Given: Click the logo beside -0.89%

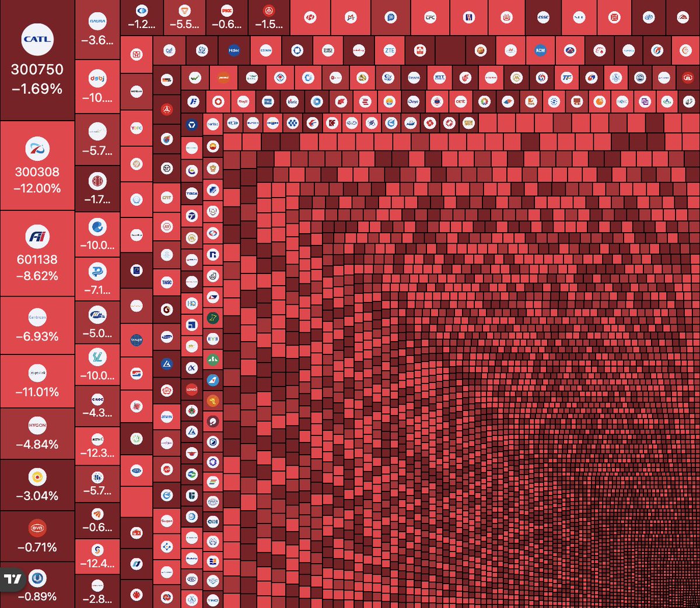Looking at the screenshot, I should [37, 578].
